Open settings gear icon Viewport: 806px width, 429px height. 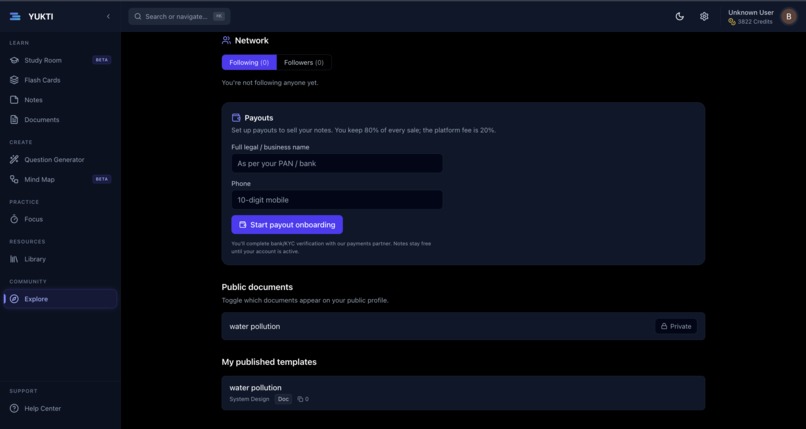[704, 16]
